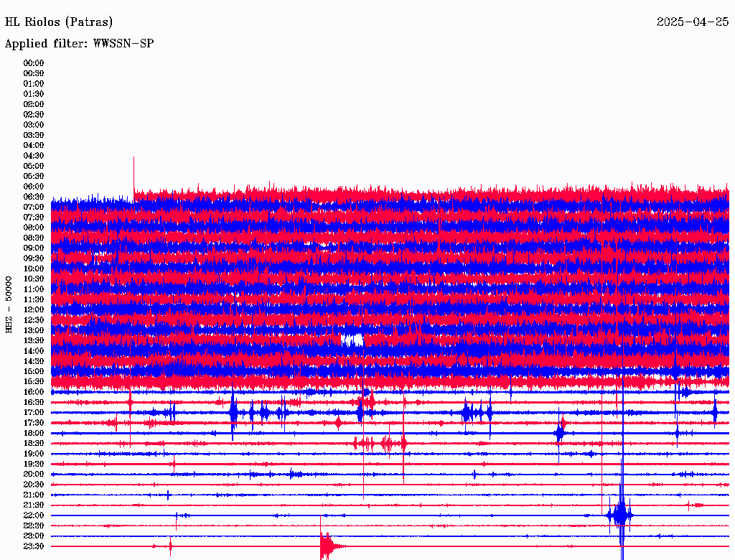This screenshot has height=560, width=735.
Task: Click the 14:30 time label
Action: (34, 362)
